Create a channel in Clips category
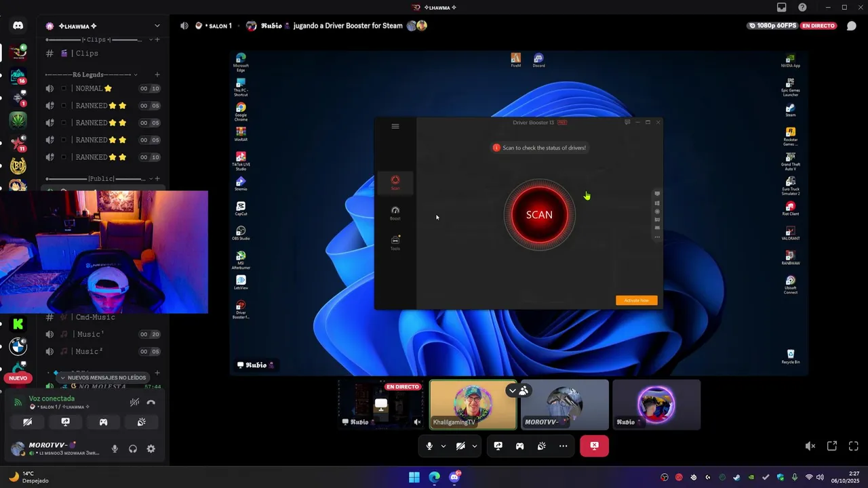868x488 pixels. (157, 39)
